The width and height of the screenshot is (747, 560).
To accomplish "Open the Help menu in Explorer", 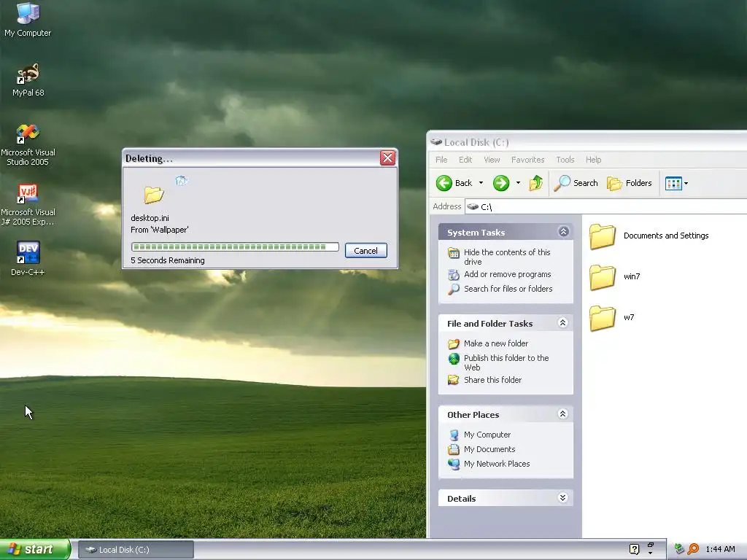I will (593, 160).
